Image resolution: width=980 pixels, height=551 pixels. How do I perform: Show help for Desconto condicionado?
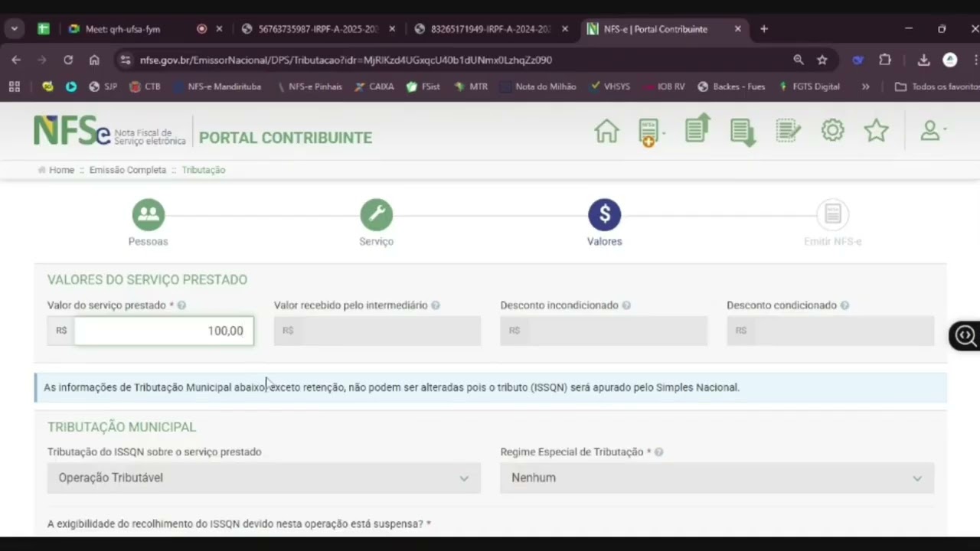click(844, 305)
